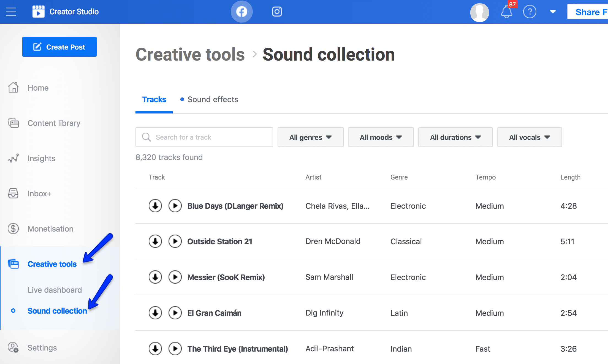The height and width of the screenshot is (364, 608).
Task: Open Live dashboard sub-item
Action: coord(55,290)
